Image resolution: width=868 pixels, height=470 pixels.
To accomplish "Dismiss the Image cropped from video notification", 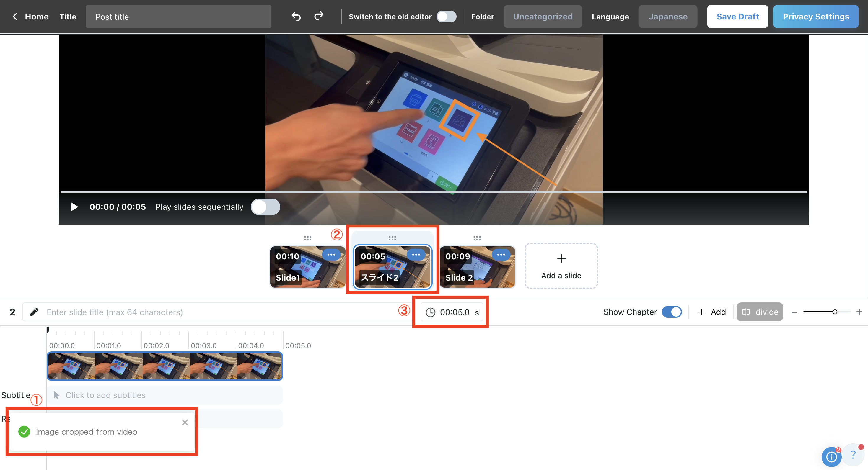I will tap(185, 422).
